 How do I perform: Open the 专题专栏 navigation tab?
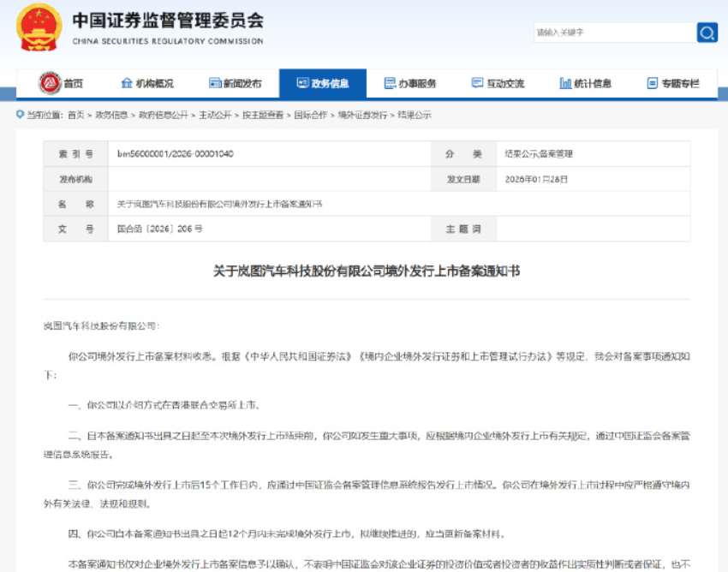tap(672, 84)
